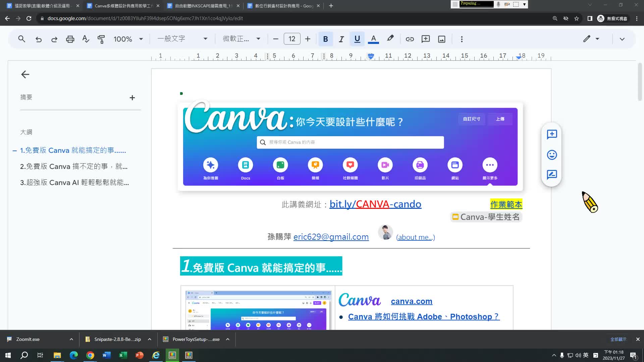Open a new browser tab
The height and width of the screenshot is (362, 644).
coord(331,6)
